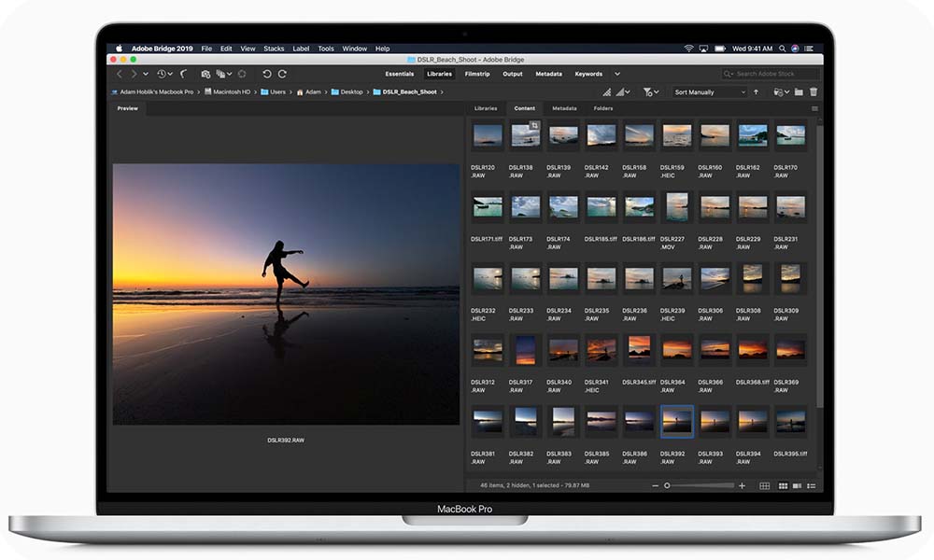Select the Filmstrip workspace
This screenshot has height=560, width=934.
(x=477, y=74)
